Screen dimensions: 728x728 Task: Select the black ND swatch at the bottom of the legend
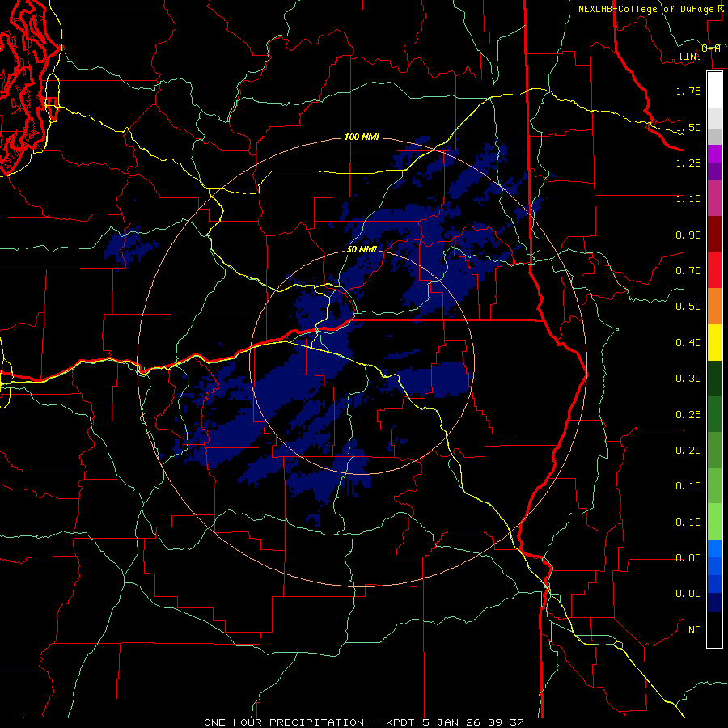click(714, 629)
